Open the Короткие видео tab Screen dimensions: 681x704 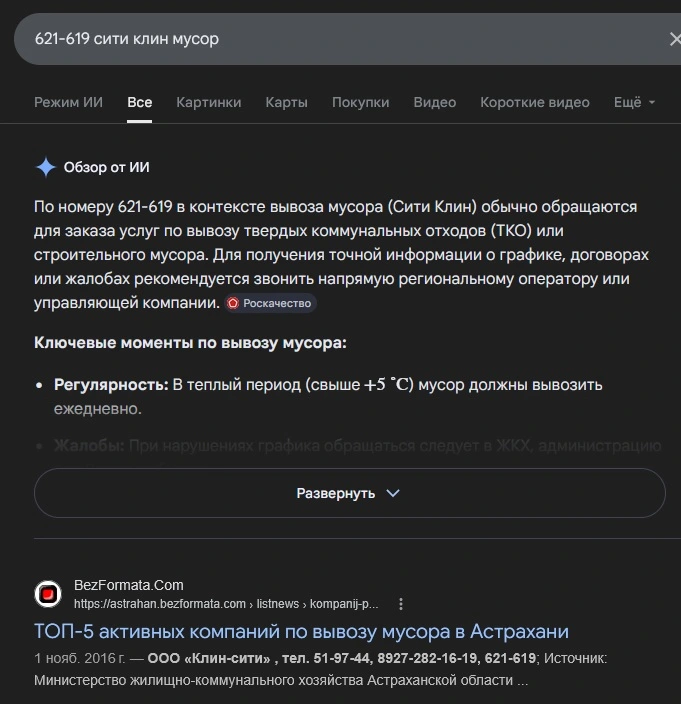[x=535, y=102]
